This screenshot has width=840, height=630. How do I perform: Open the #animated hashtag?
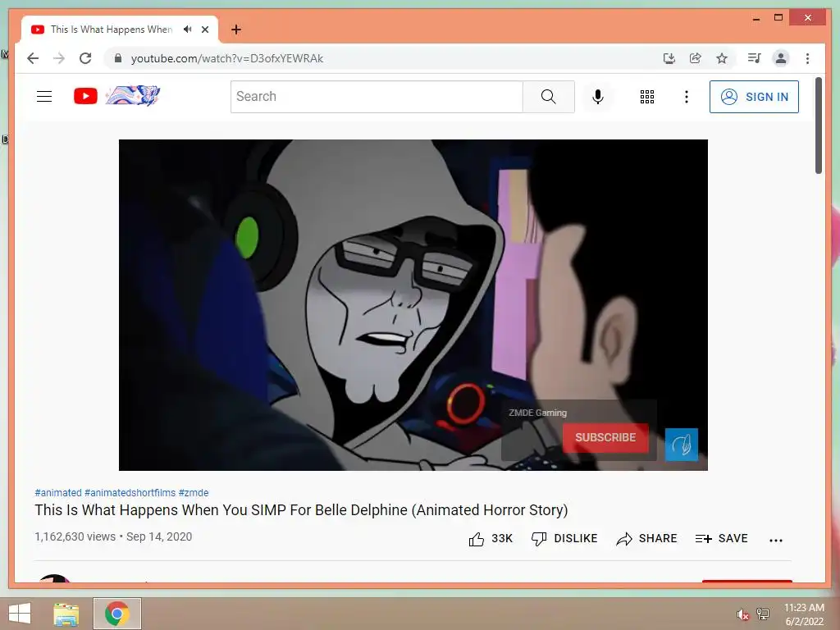(x=58, y=493)
